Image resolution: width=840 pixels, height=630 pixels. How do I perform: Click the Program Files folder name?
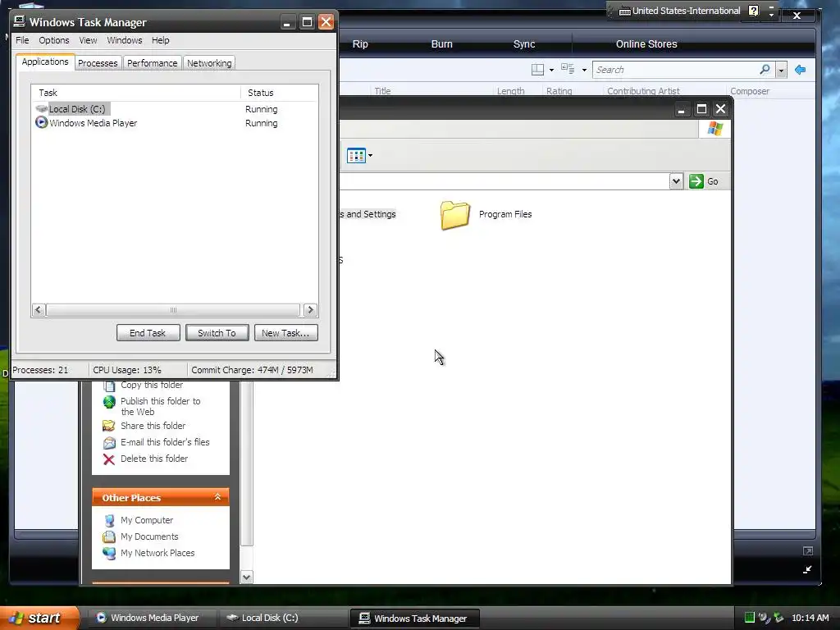[505, 214]
